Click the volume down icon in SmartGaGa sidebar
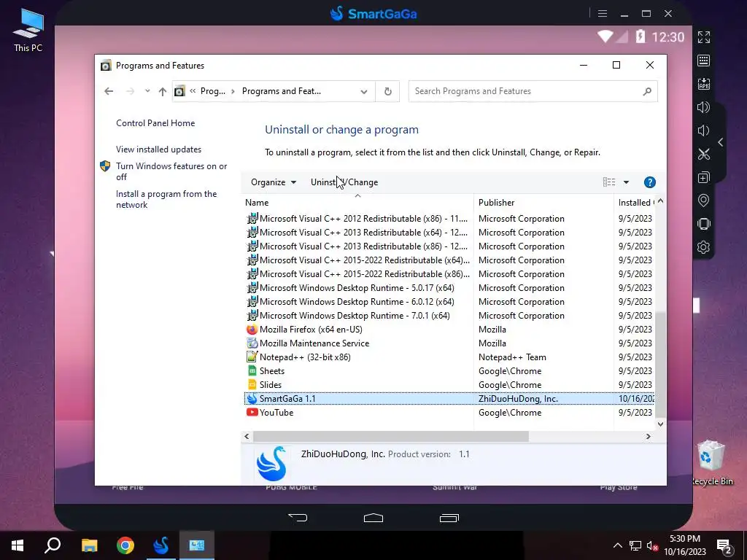The height and width of the screenshot is (560, 747). (x=703, y=131)
